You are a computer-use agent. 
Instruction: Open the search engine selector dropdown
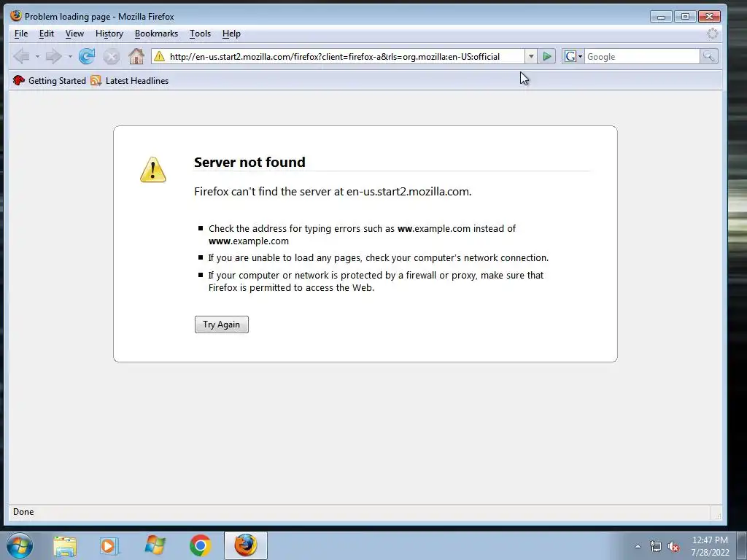[x=580, y=57]
